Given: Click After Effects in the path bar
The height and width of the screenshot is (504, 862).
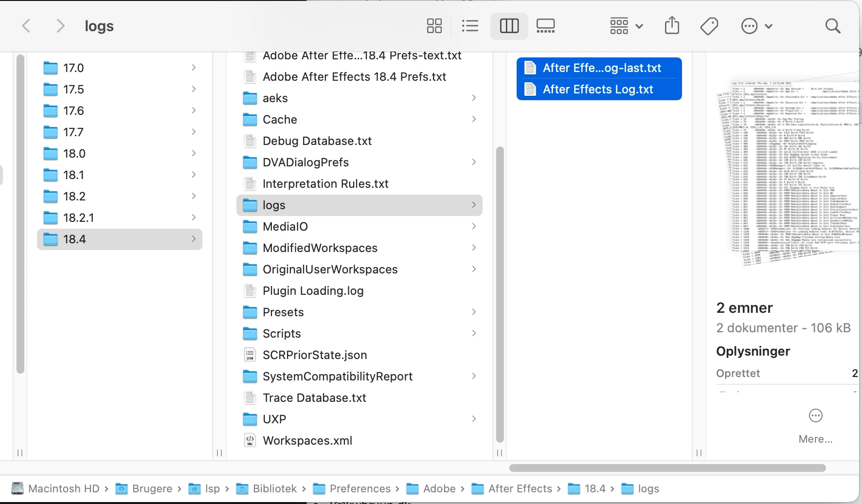Looking at the screenshot, I should point(512,488).
